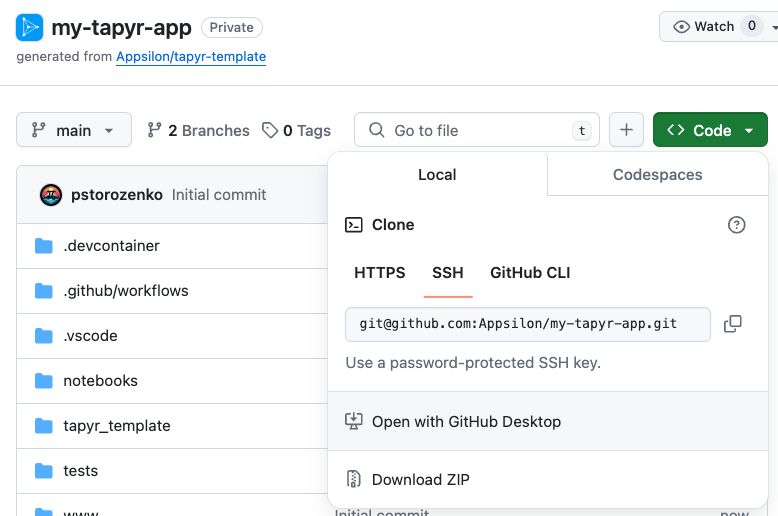The image size is (778, 516).
Task: Toggle the green Code dropdown button
Action: pyautogui.click(x=710, y=130)
